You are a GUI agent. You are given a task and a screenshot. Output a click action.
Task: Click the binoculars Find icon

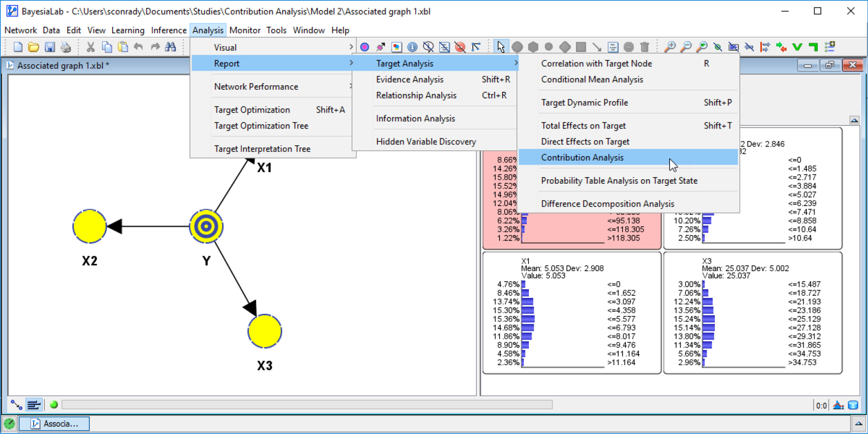pyautogui.click(x=171, y=47)
